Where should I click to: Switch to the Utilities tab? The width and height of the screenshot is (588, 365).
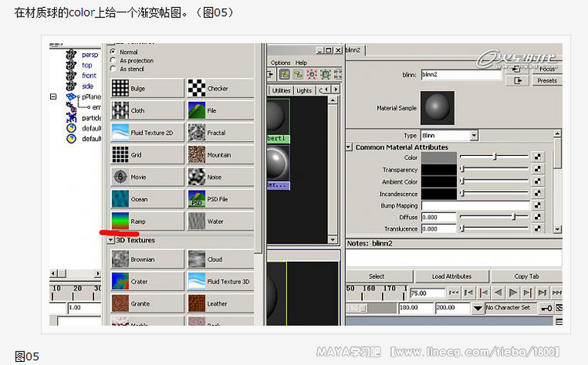click(x=281, y=90)
